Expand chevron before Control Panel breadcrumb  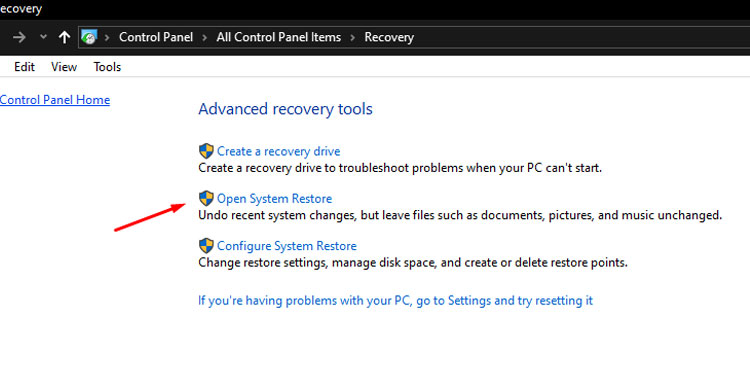[x=108, y=37]
